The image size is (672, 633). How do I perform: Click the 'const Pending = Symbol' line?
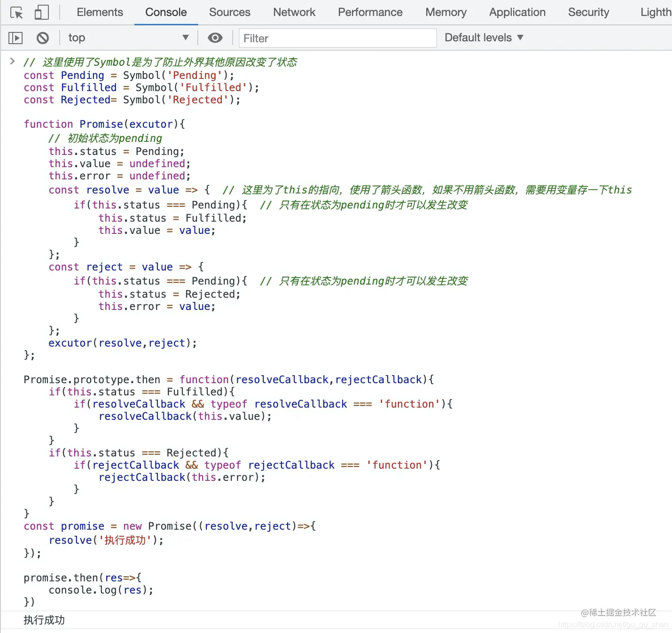point(129,75)
